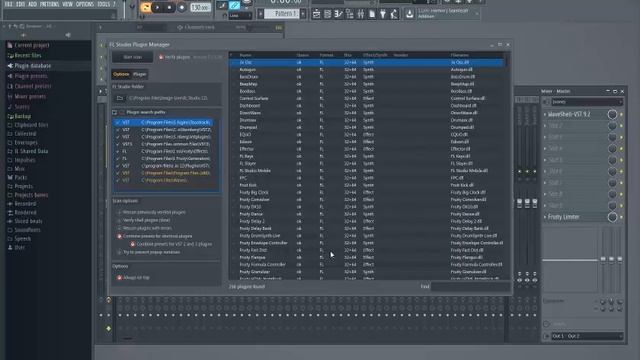The width and height of the screenshot is (640, 360).
Task: Click the first view-shortcut icon after Pattern selector
Action: pyautogui.click(x=316, y=14)
